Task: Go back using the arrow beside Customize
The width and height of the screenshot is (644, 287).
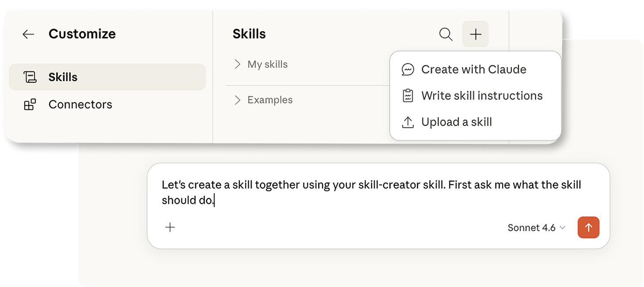Action: coord(28,34)
